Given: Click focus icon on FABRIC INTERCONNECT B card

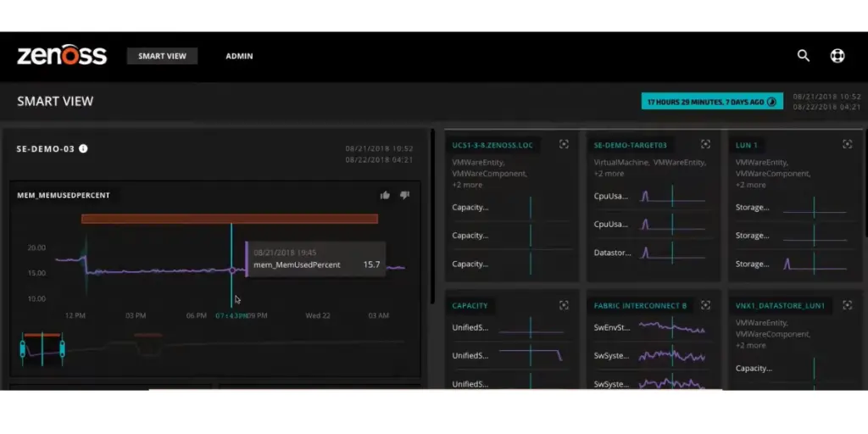Looking at the screenshot, I should pos(705,305).
